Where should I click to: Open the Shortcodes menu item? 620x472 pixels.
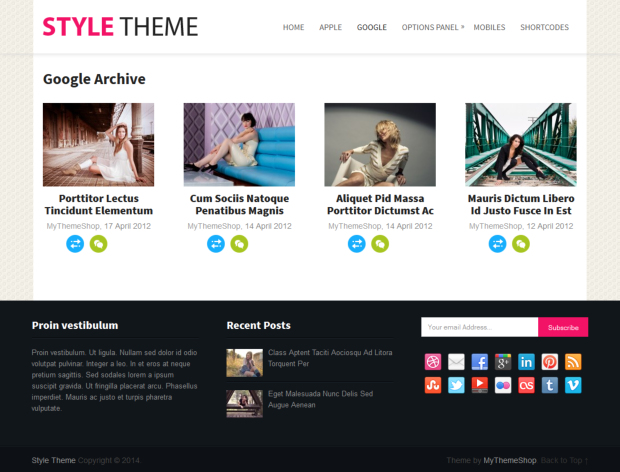pos(545,27)
